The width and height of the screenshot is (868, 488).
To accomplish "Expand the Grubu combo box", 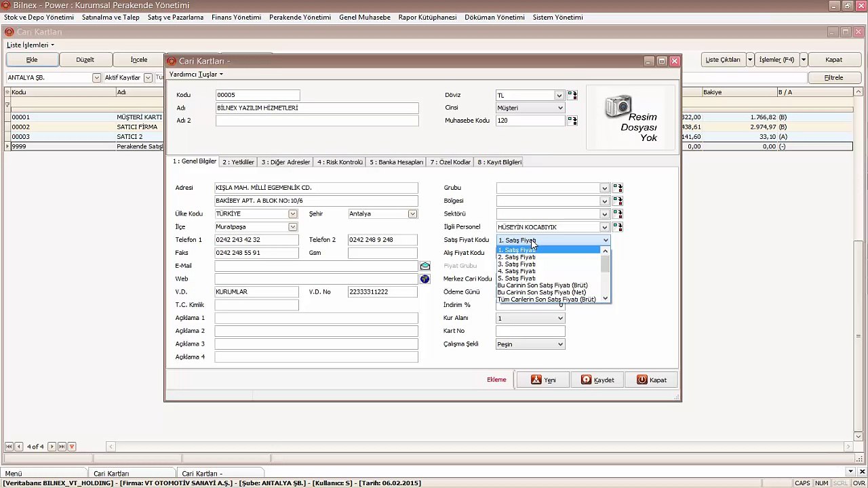I will pos(604,188).
